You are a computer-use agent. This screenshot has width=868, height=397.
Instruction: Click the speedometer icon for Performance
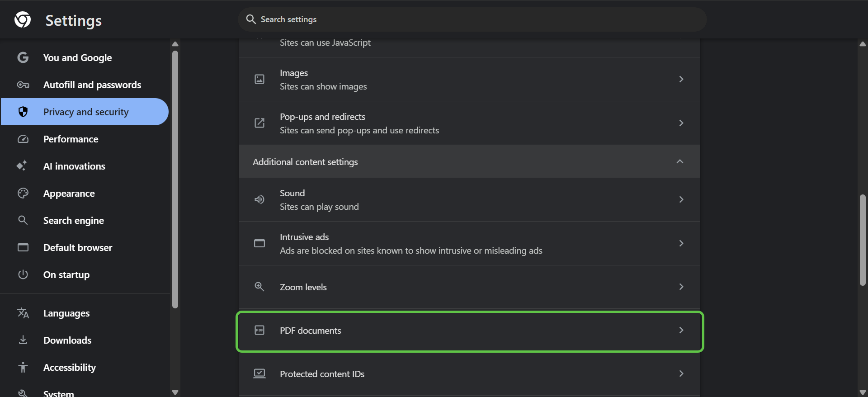23,139
